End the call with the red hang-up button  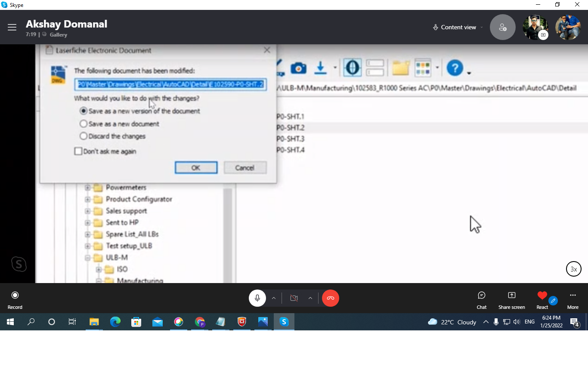[x=331, y=298]
